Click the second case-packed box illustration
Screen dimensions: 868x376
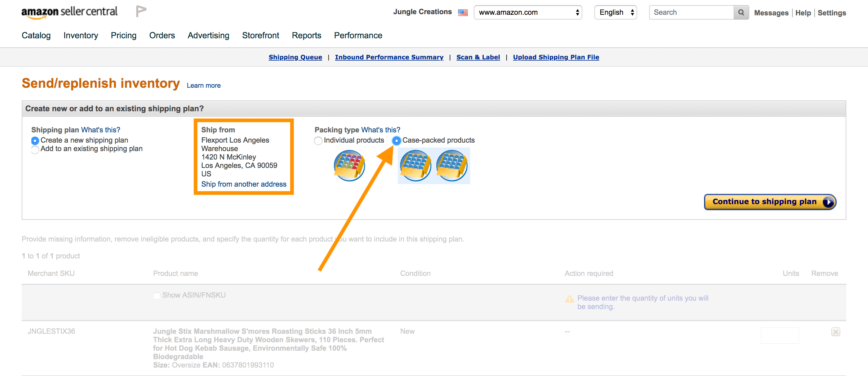pyautogui.click(x=451, y=165)
